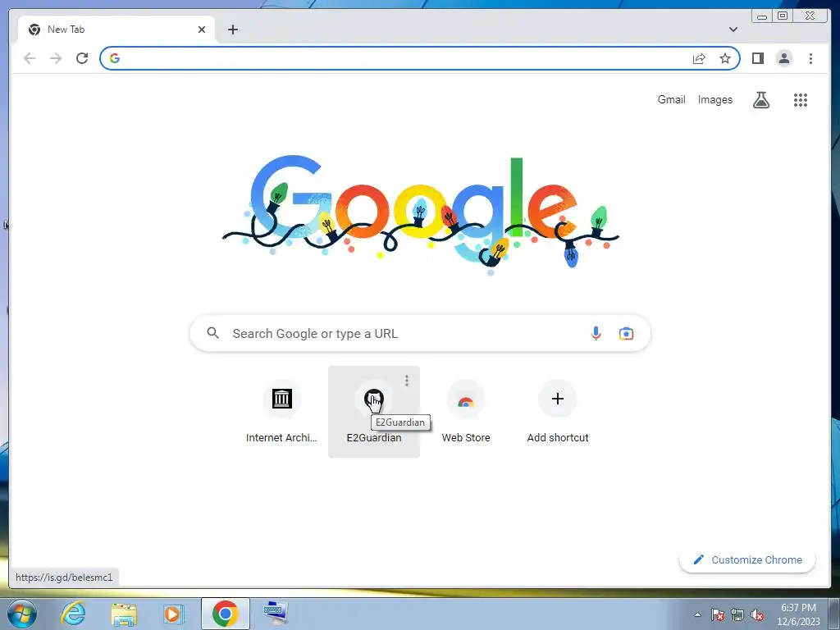Viewport: 840px width, 630px height.
Task: Click Search Google or type a URL box
Action: (420, 333)
